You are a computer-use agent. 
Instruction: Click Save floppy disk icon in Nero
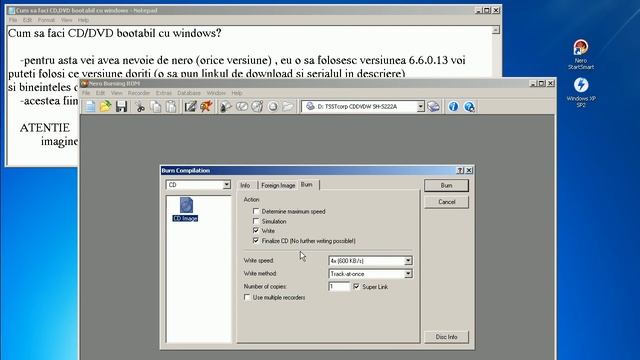(121, 107)
